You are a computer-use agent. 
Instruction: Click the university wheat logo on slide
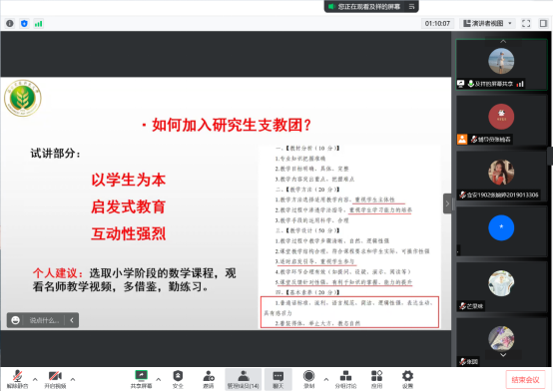(23, 98)
